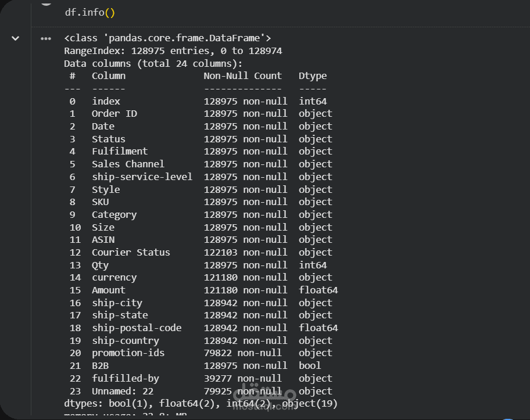Click the 'Data columns (total 24 columns)' line
530x420 pixels.
pos(153,63)
